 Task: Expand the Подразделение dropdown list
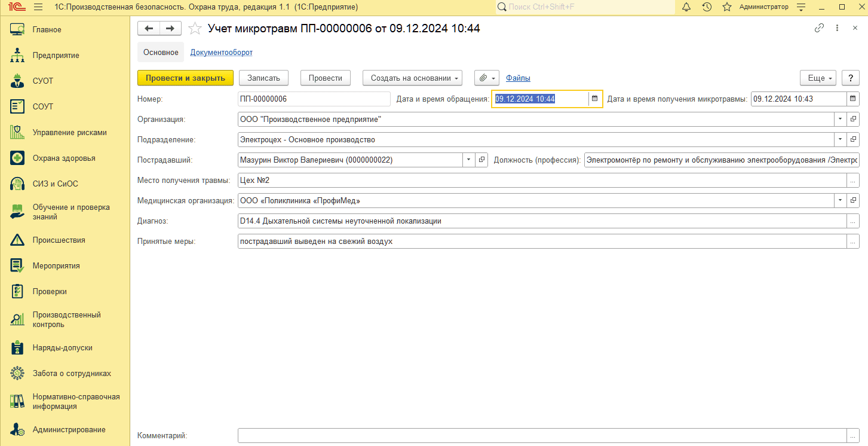[840, 139]
